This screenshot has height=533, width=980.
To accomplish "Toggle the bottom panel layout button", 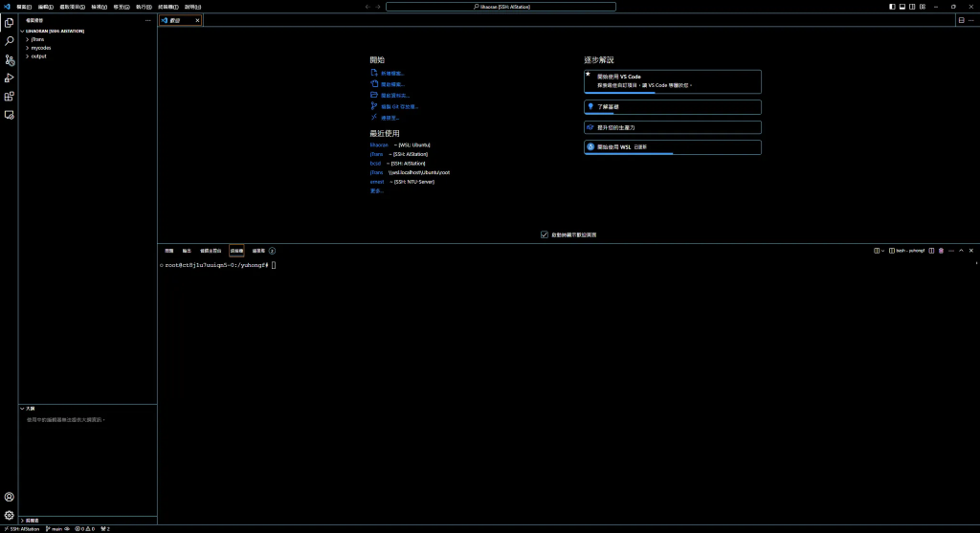I will (902, 7).
